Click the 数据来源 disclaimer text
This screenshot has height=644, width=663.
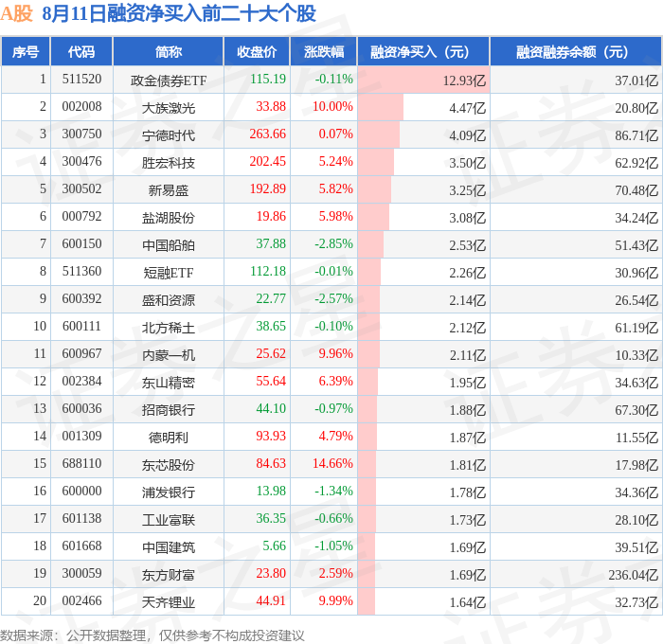[x=152, y=635]
